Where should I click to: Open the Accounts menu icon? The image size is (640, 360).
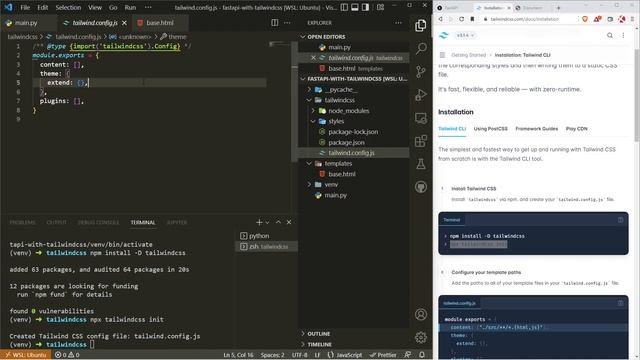coord(421,314)
